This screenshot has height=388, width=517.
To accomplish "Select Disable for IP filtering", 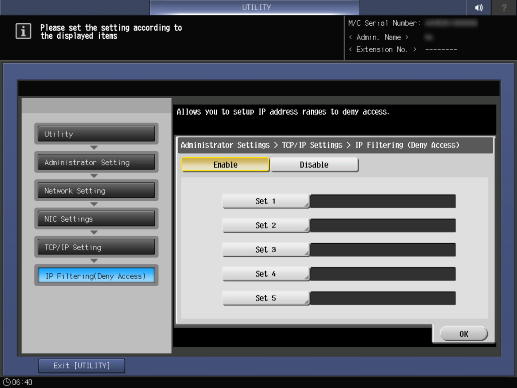I will coord(314,165).
